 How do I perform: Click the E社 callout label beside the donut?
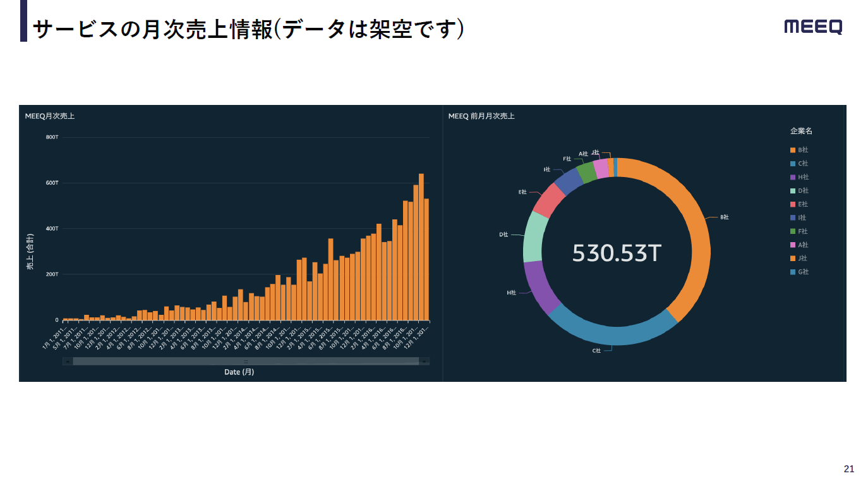click(522, 192)
